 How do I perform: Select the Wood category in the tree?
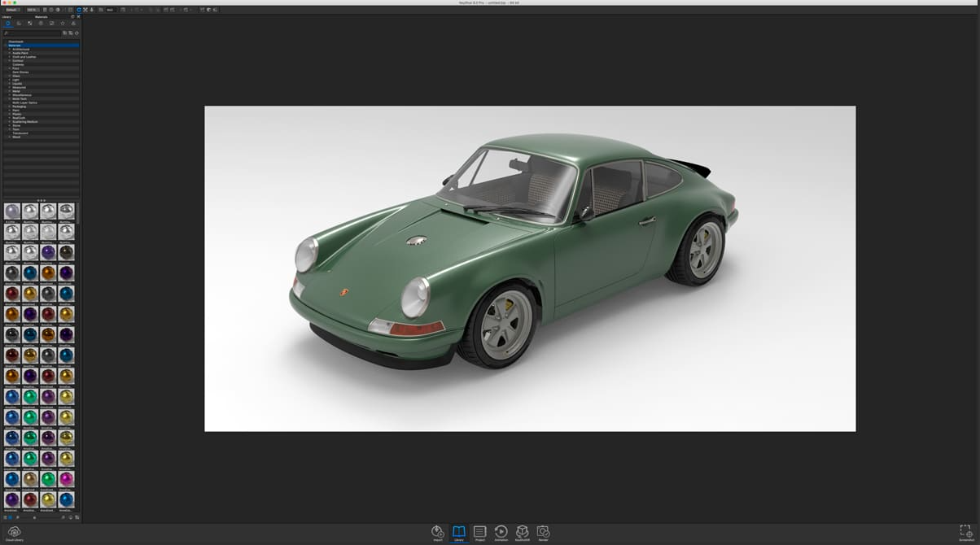pos(16,137)
